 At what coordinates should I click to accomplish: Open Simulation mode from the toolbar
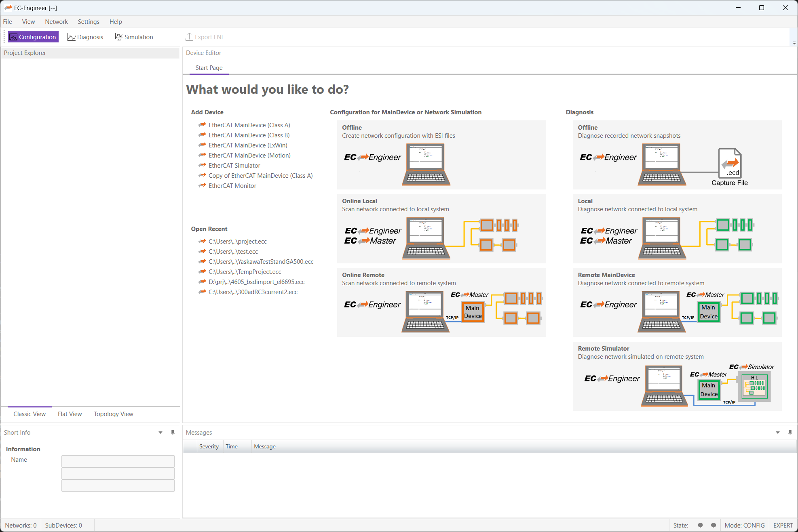click(119, 37)
